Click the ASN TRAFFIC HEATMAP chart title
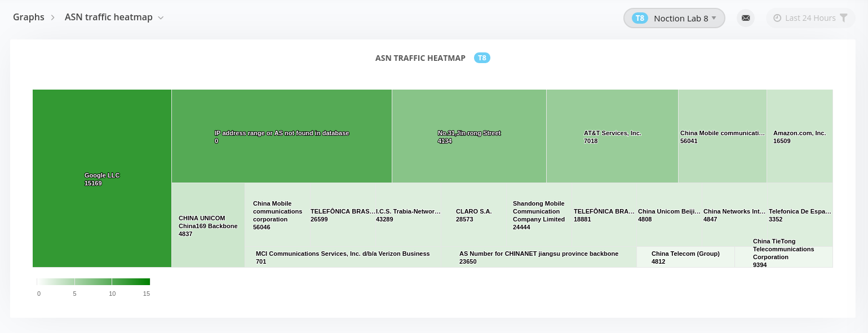This screenshot has height=333, width=868. [x=420, y=58]
